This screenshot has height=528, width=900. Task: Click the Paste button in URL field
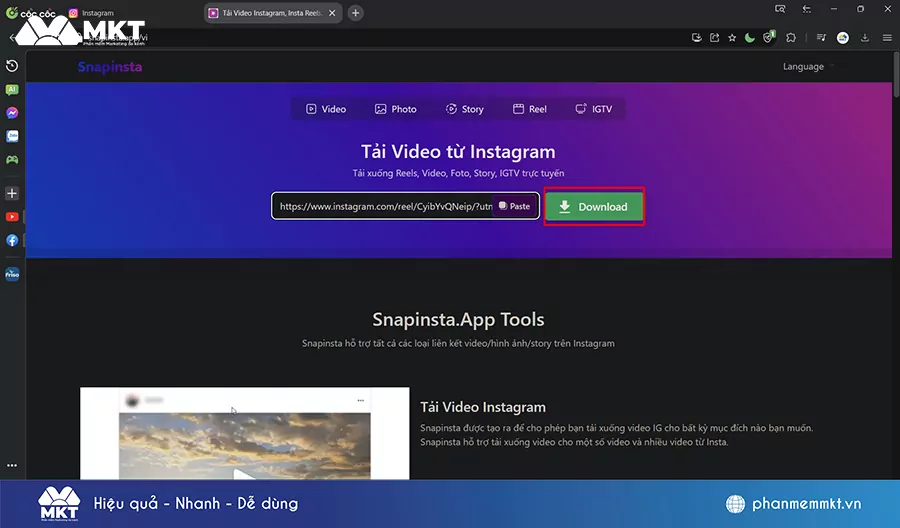pyautogui.click(x=514, y=206)
